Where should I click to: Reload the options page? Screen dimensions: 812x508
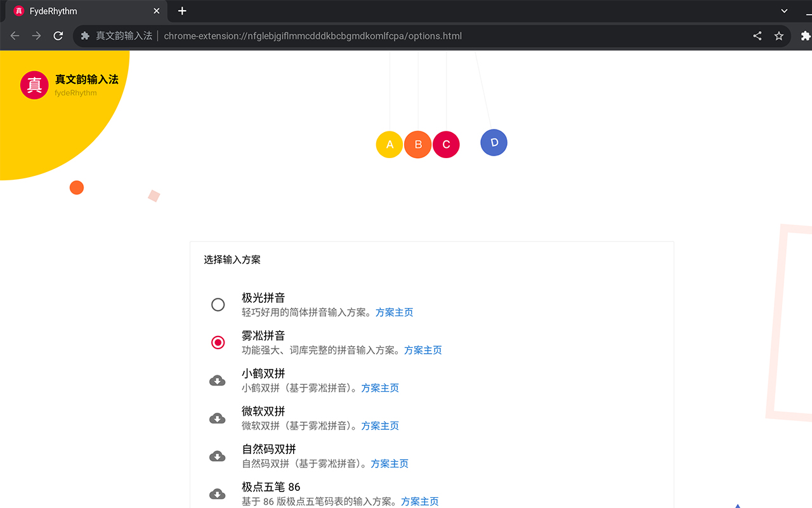[x=58, y=36]
